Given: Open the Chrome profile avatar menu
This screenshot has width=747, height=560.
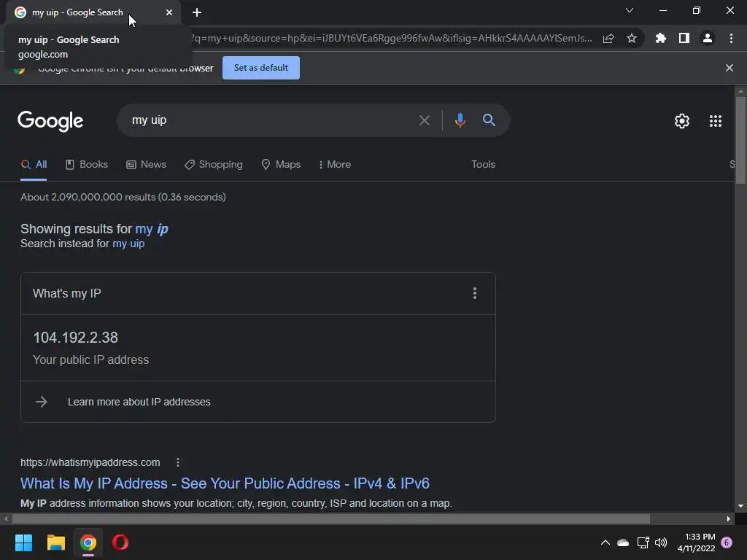Looking at the screenshot, I should pyautogui.click(x=708, y=39).
